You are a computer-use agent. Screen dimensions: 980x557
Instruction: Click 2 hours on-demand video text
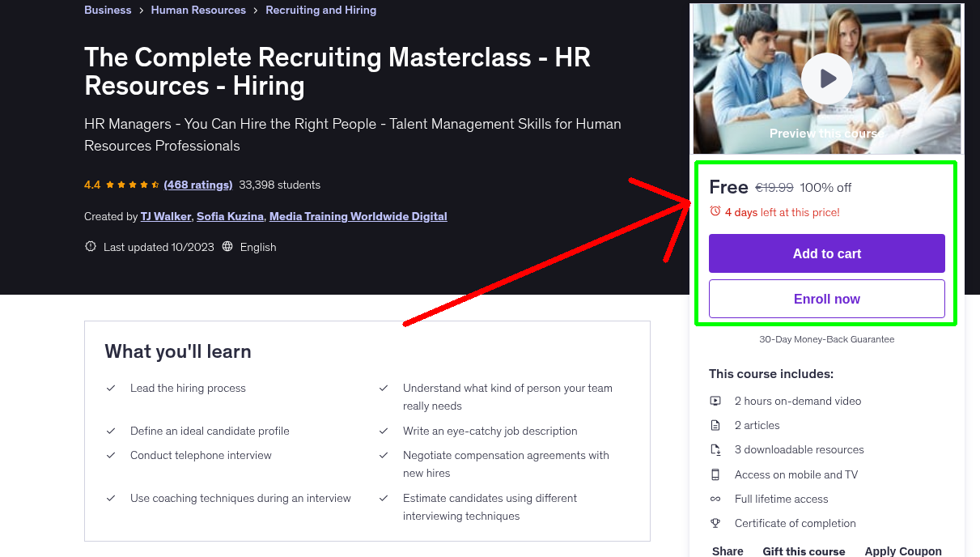point(798,401)
